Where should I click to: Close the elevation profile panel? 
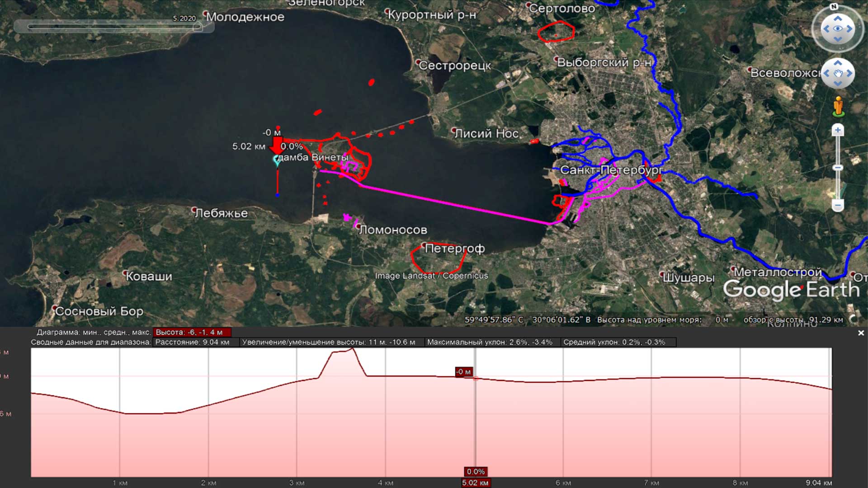click(861, 333)
